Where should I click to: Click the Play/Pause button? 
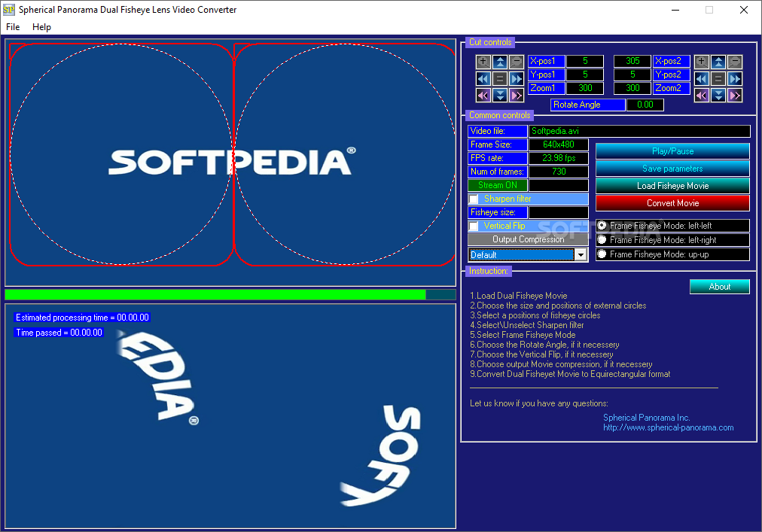[672, 151]
